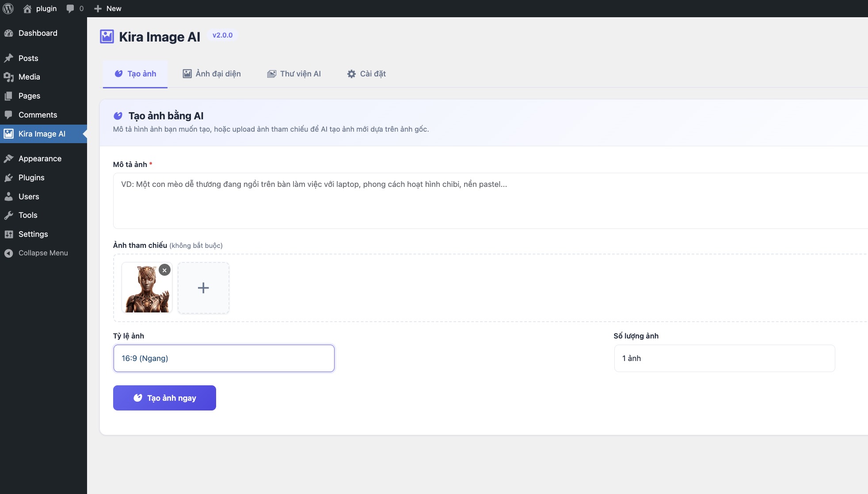Click the Collapse Menu arrow icon

[8, 253]
